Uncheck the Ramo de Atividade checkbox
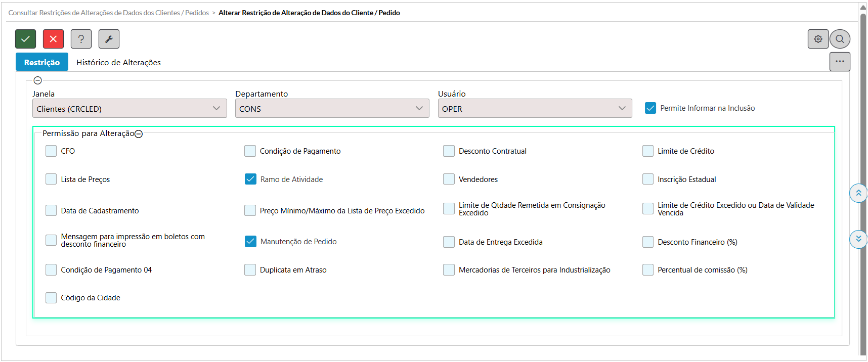The image size is (868, 362). (250, 179)
